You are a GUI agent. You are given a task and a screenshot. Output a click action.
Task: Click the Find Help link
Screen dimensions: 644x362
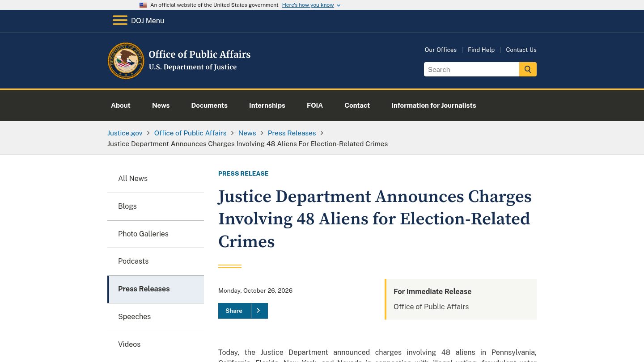click(481, 50)
